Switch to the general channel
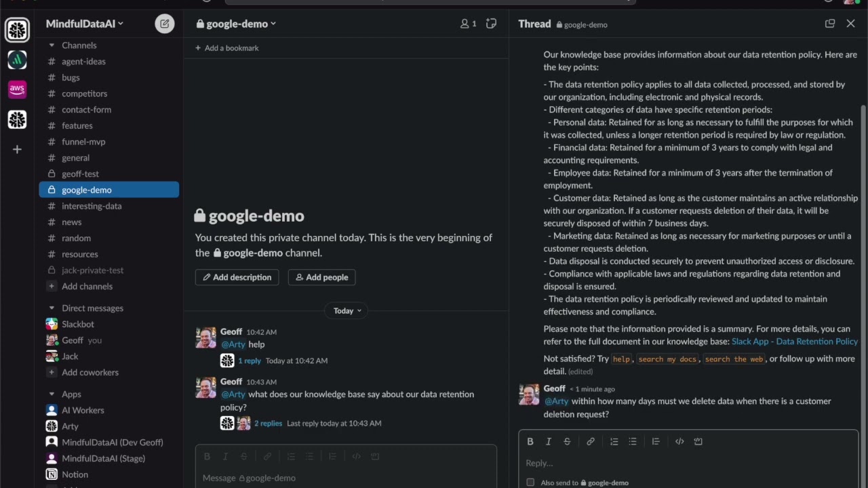Screen dimensions: 868x488 tap(109, 158)
